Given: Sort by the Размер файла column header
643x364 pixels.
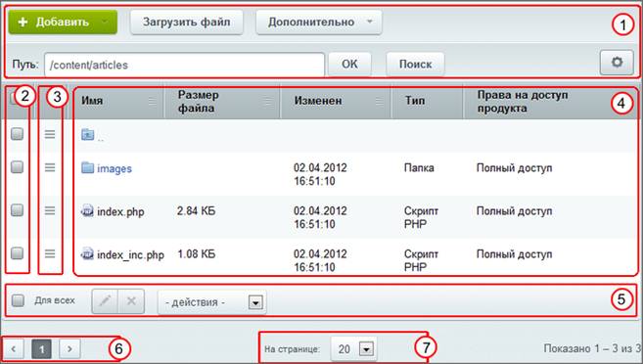Looking at the screenshot, I should click(x=198, y=101).
